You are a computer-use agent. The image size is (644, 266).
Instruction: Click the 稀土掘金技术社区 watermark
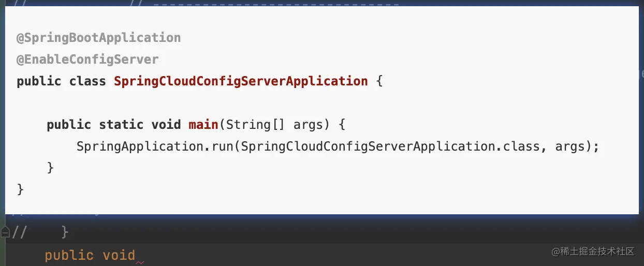tap(593, 252)
